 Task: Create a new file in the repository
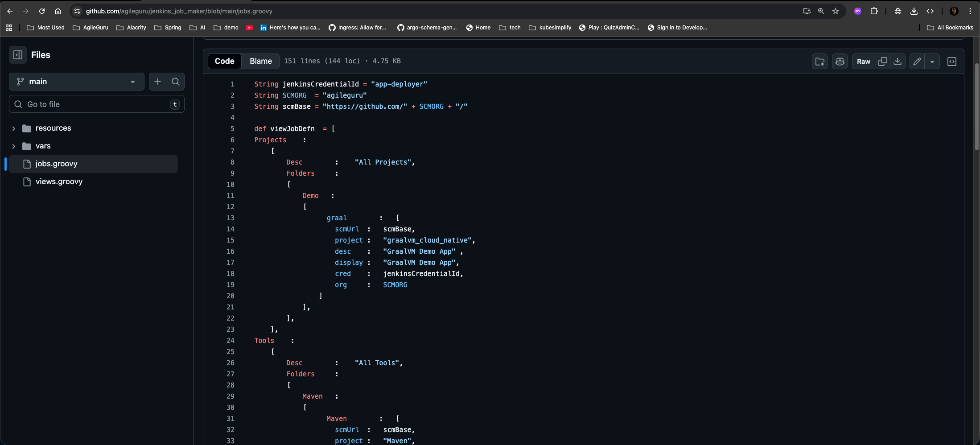coord(158,82)
